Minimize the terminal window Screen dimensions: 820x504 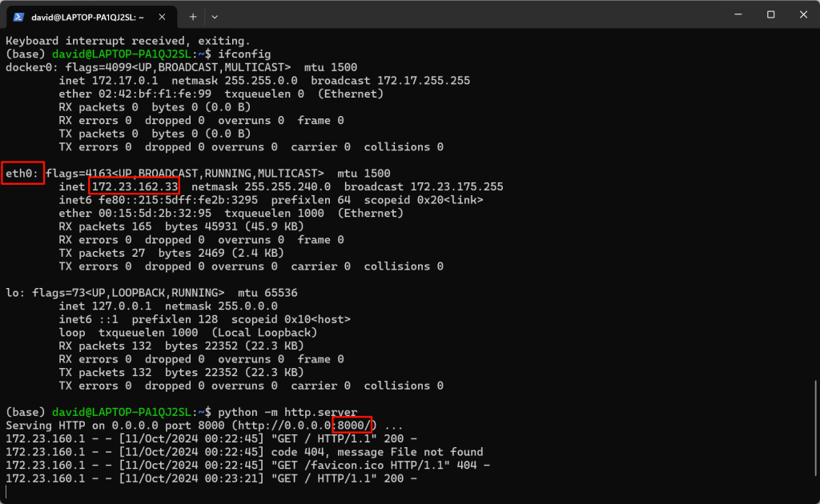[x=734, y=14]
